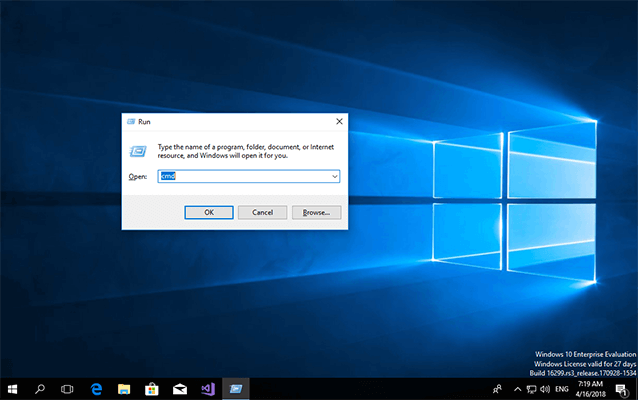
Task: Expand the Open combo box dropdown arrow
Action: click(x=335, y=176)
